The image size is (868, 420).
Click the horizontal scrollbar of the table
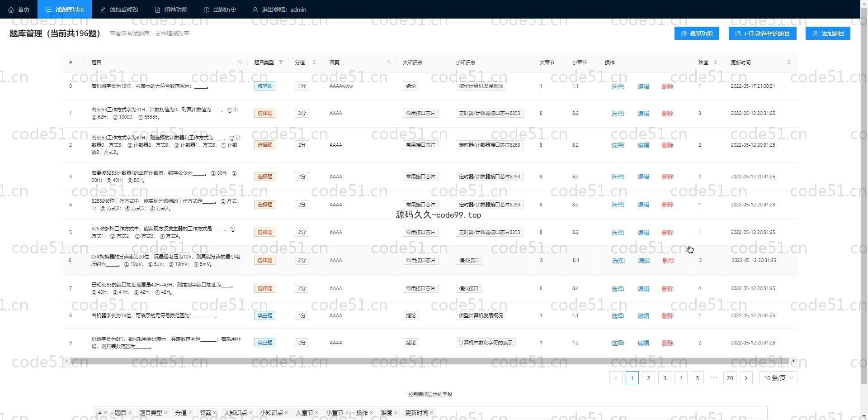pos(429,361)
